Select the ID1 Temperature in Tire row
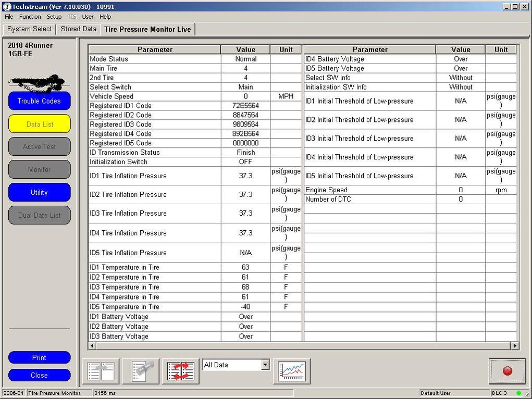The height and width of the screenshot is (399, 532). click(195, 267)
